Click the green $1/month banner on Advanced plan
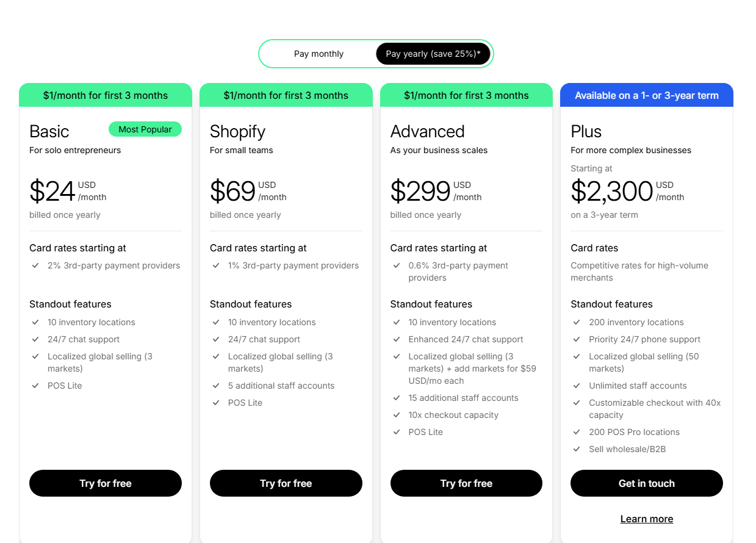The height and width of the screenshot is (543, 756). click(466, 95)
